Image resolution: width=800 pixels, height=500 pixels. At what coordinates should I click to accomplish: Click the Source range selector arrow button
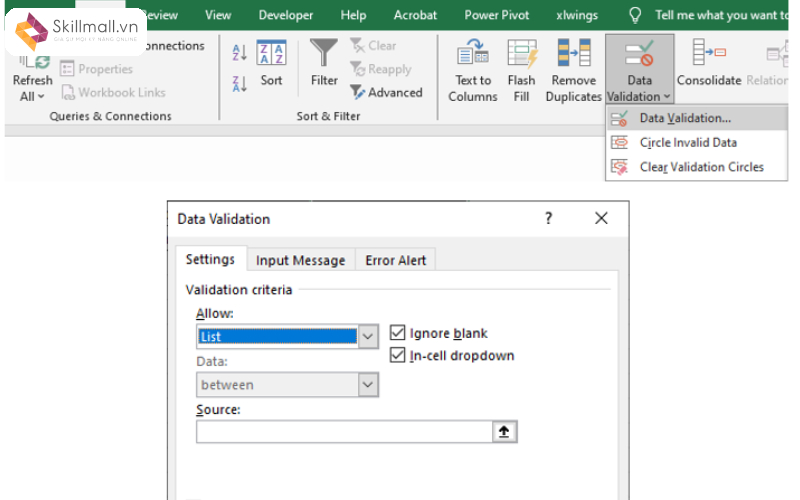click(x=504, y=432)
